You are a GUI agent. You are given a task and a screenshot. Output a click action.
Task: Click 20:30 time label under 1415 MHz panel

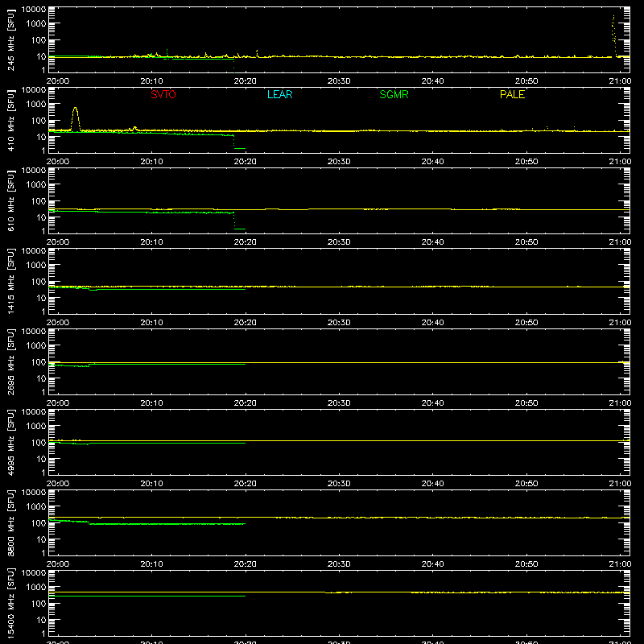[x=339, y=323]
